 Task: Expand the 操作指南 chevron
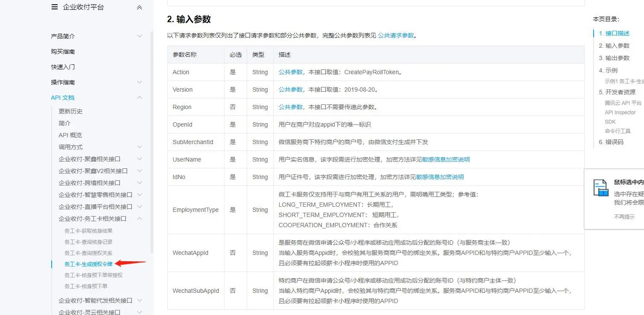pyautogui.click(x=140, y=82)
